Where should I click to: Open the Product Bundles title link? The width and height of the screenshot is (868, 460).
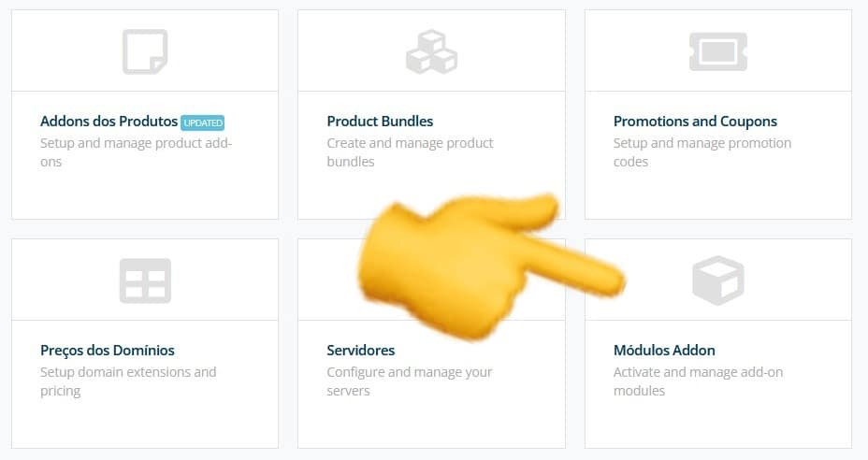[380, 122]
